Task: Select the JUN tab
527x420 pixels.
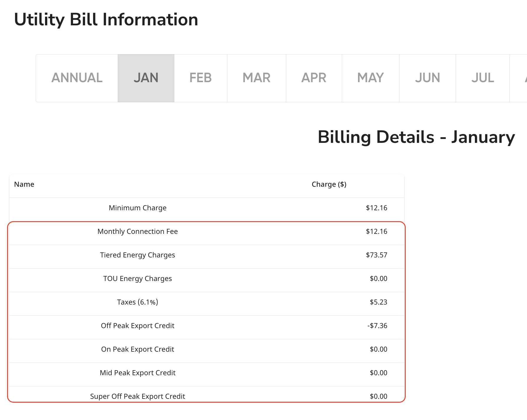Action: 427,78
